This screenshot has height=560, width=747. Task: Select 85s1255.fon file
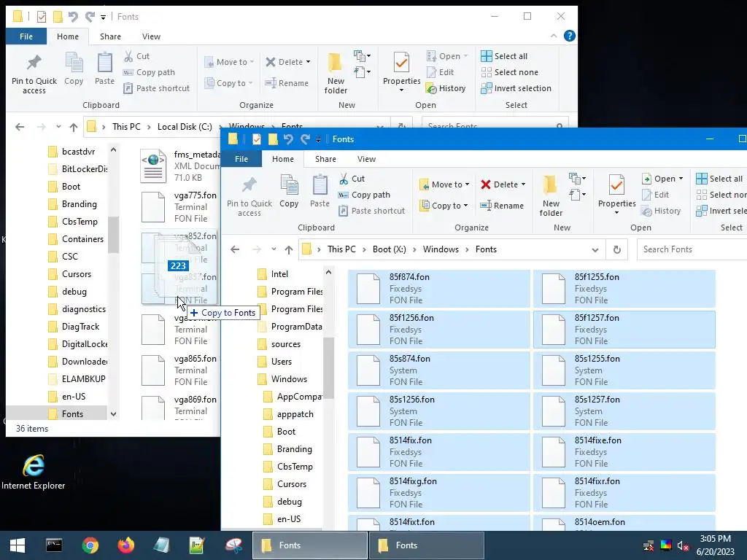[624, 370]
